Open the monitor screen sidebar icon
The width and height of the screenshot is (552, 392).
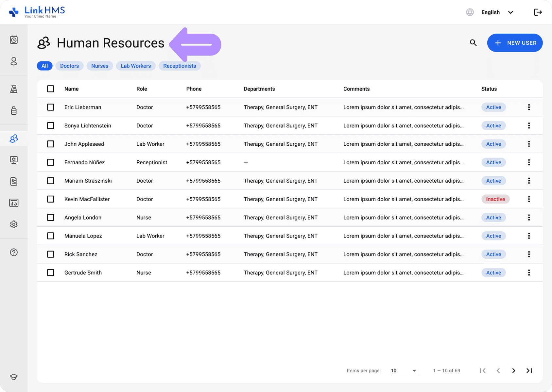pyautogui.click(x=14, y=160)
